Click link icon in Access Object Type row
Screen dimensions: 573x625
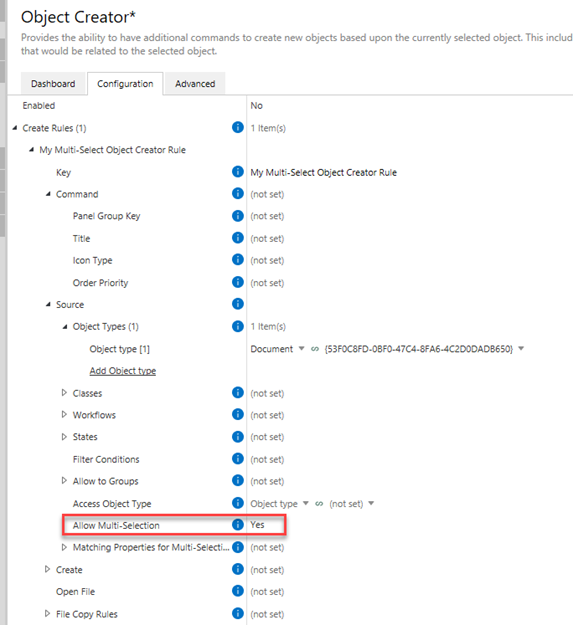pos(319,503)
